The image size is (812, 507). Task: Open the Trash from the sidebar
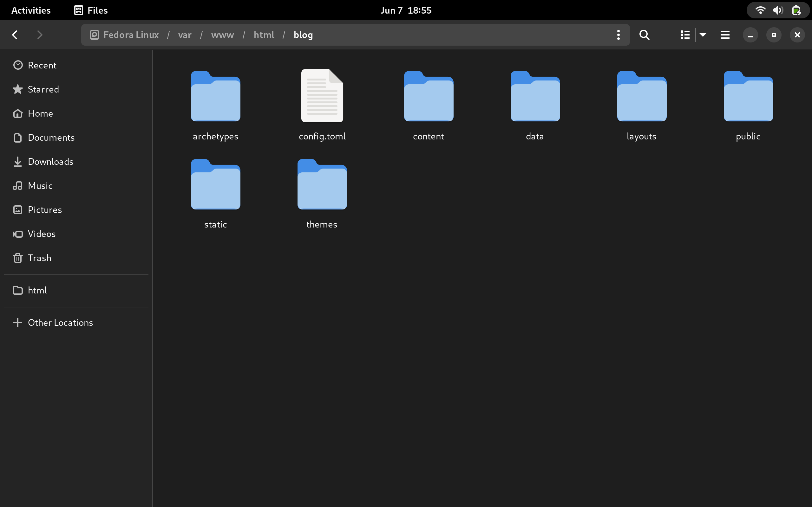(39, 258)
